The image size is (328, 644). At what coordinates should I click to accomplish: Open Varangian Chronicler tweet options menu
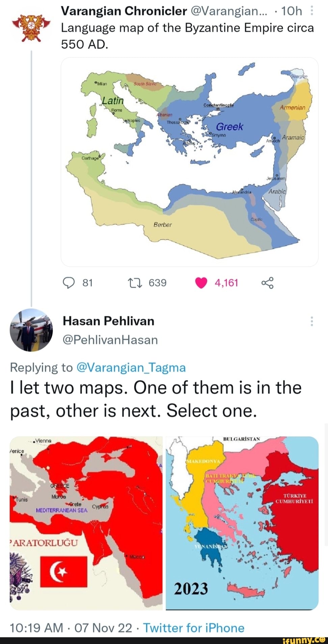click(311, 11)
